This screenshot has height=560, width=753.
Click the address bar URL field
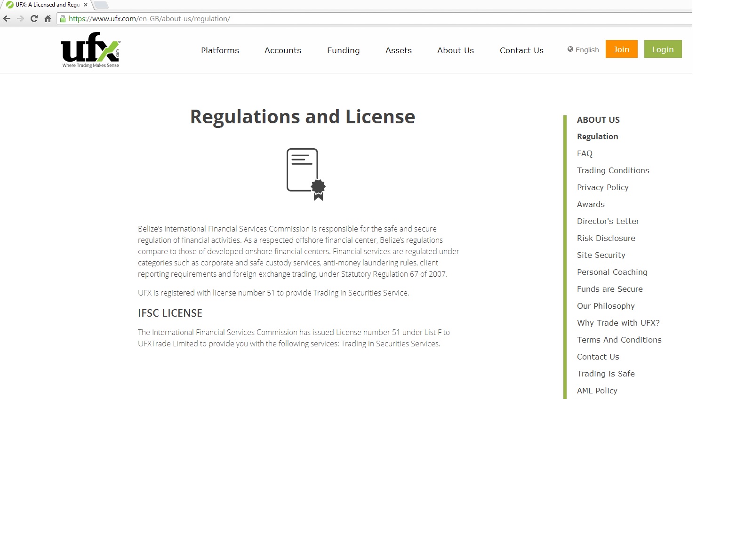(x=329, y=19)
